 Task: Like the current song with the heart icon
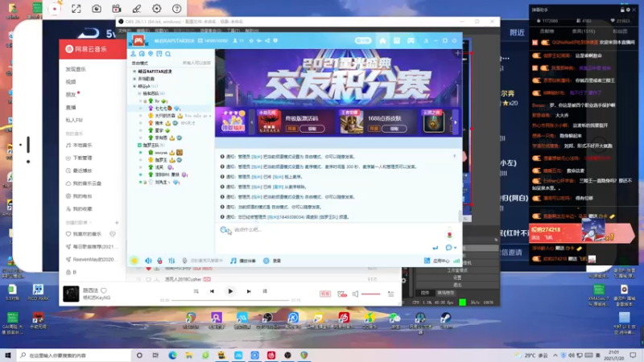104,290
